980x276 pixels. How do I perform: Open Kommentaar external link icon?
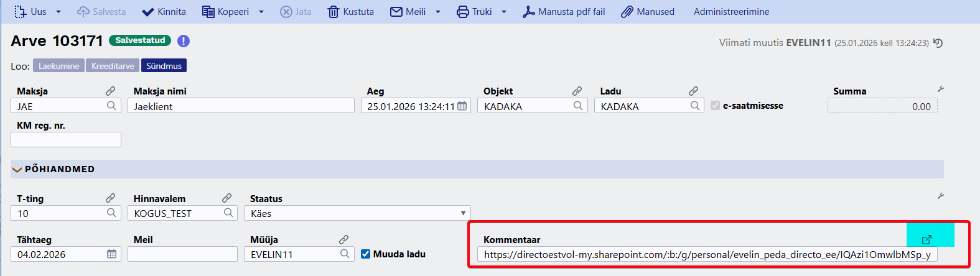(x=926, y=239)
